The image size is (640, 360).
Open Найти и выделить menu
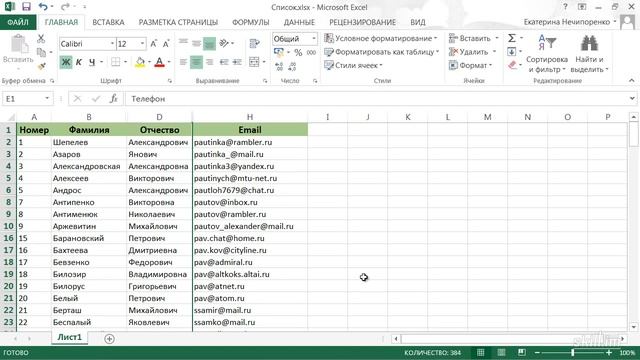[x=589, y=54]
